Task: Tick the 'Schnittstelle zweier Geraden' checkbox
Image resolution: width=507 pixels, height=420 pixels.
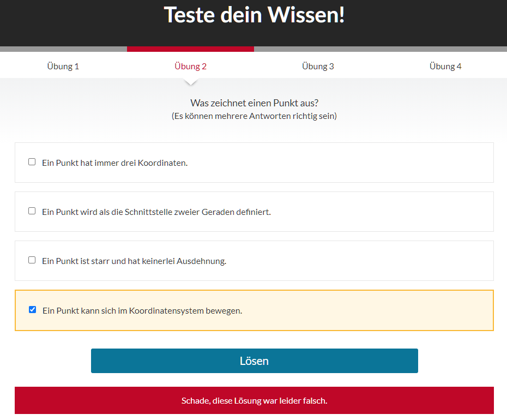Action: pyautogui.click(x=32, y=211)
